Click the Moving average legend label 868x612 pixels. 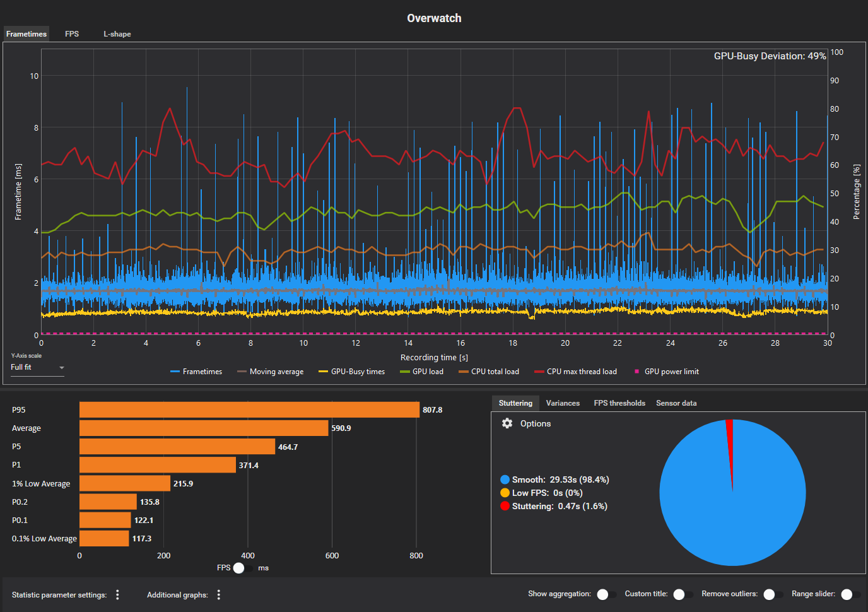click(x=276, y=372)
